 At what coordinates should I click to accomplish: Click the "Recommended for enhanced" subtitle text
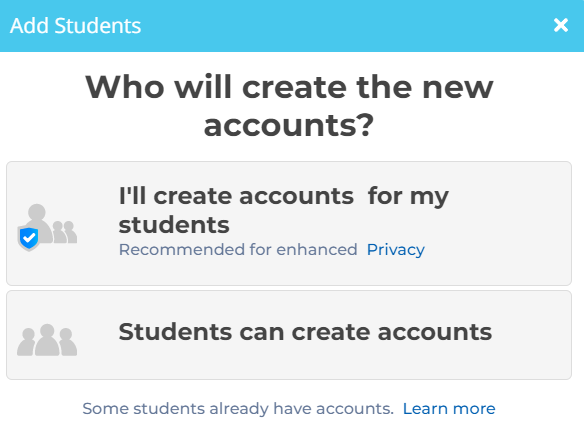238,250
